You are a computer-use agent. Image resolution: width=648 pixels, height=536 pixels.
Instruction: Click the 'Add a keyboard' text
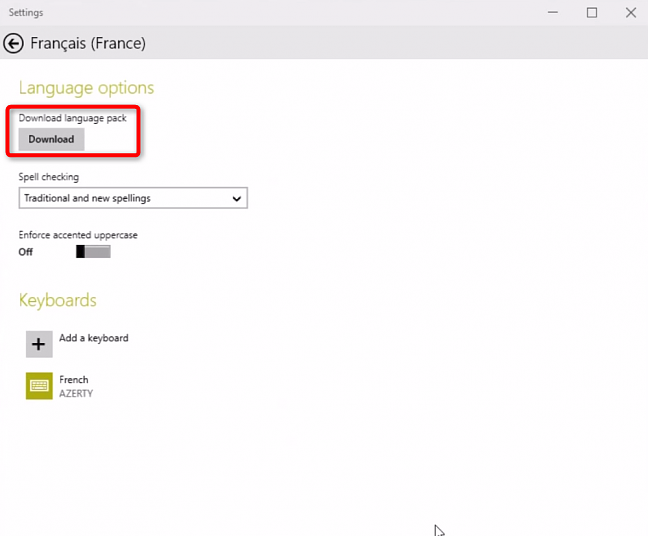(x=94, y=338)
